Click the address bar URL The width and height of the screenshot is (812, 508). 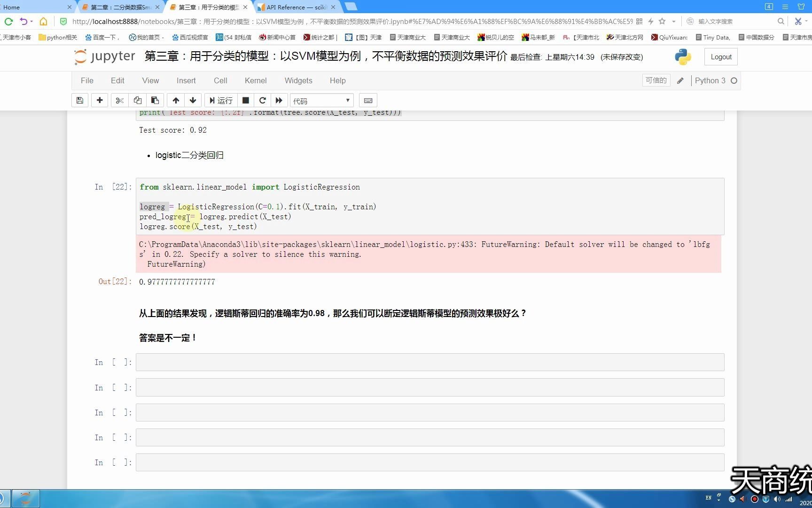click(x=352, y=21)
